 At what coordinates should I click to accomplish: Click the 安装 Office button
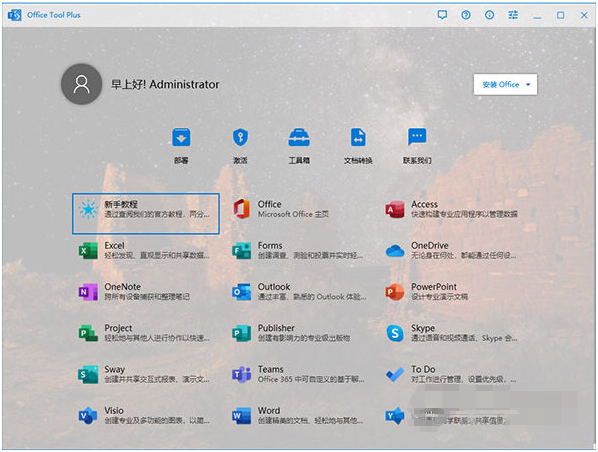tap(505, 84)
